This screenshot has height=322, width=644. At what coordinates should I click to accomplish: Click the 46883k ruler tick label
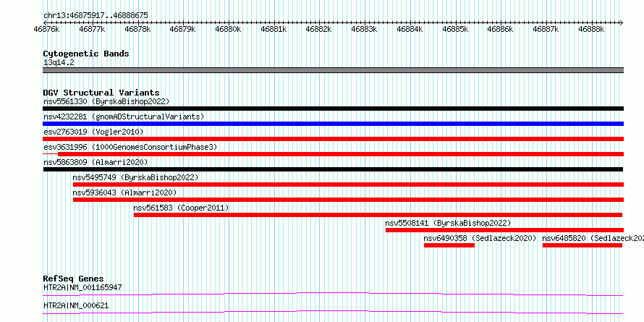click(364, 29)
